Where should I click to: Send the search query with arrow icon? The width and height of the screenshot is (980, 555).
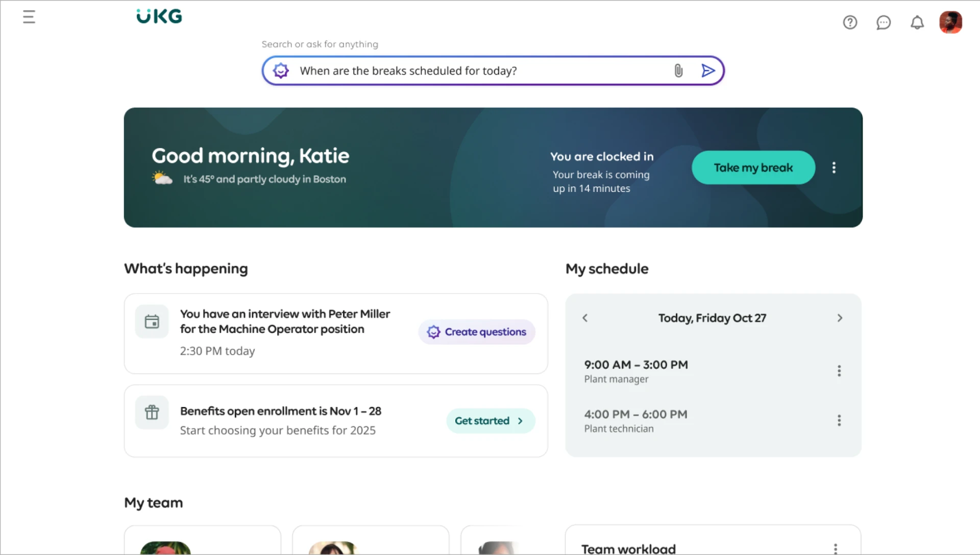(707, 70)
